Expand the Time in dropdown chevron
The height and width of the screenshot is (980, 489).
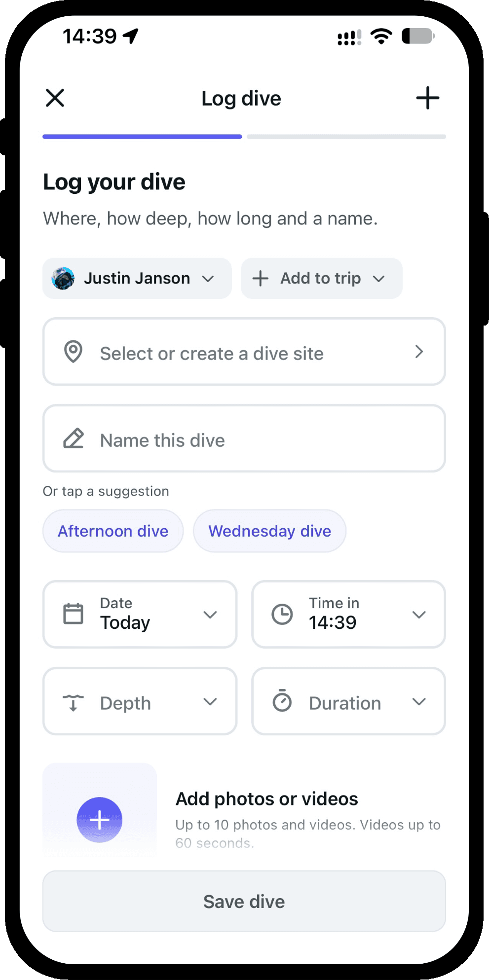point(419,615)
